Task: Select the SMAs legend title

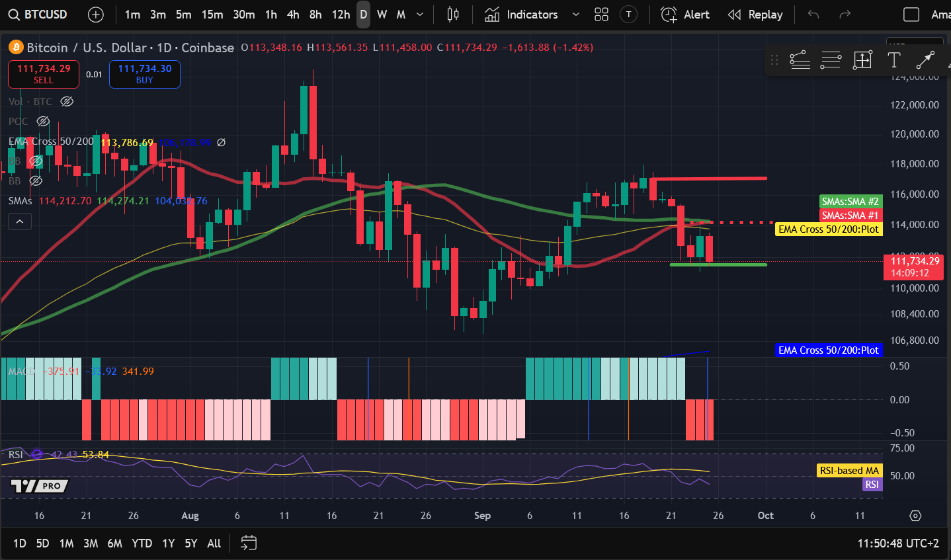Action: pyautogui.click(x=21, y=200)
